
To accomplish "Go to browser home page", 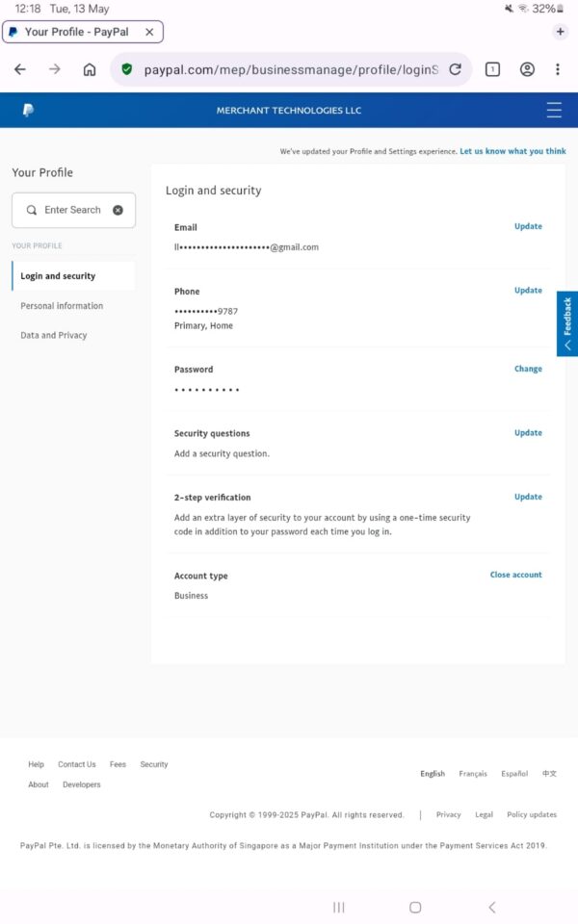I will [90, 69].
